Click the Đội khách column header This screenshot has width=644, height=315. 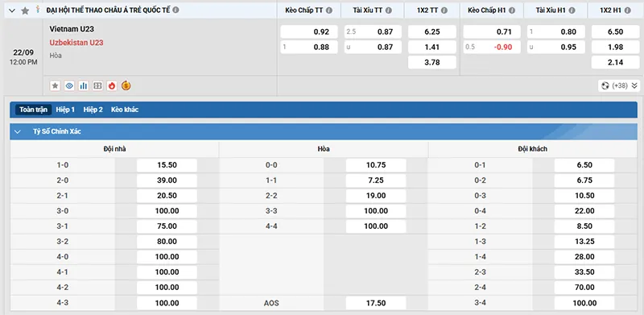(x=533, y=149)
